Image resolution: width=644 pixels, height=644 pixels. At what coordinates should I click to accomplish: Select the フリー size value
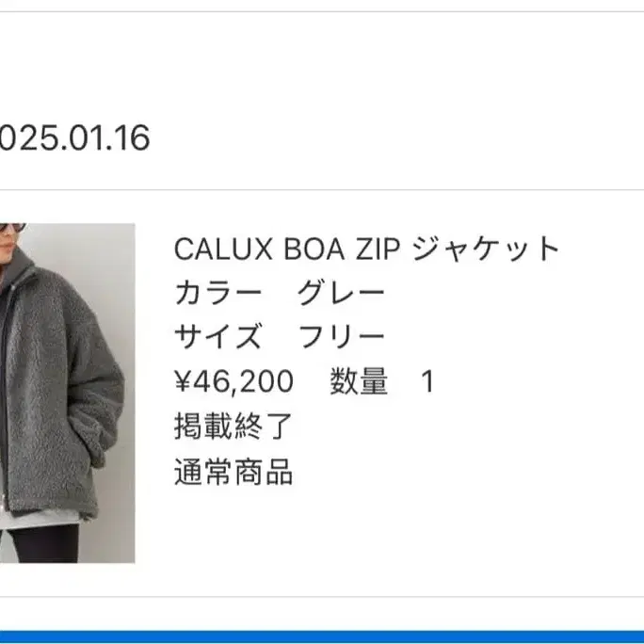[341, 336]
